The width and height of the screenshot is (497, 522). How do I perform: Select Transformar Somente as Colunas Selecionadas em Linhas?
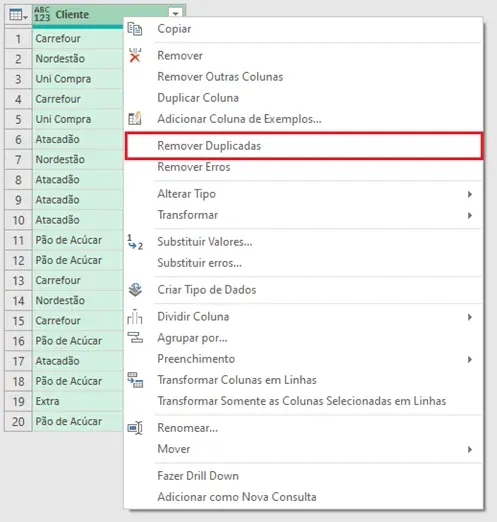click(x=302, y=401)
